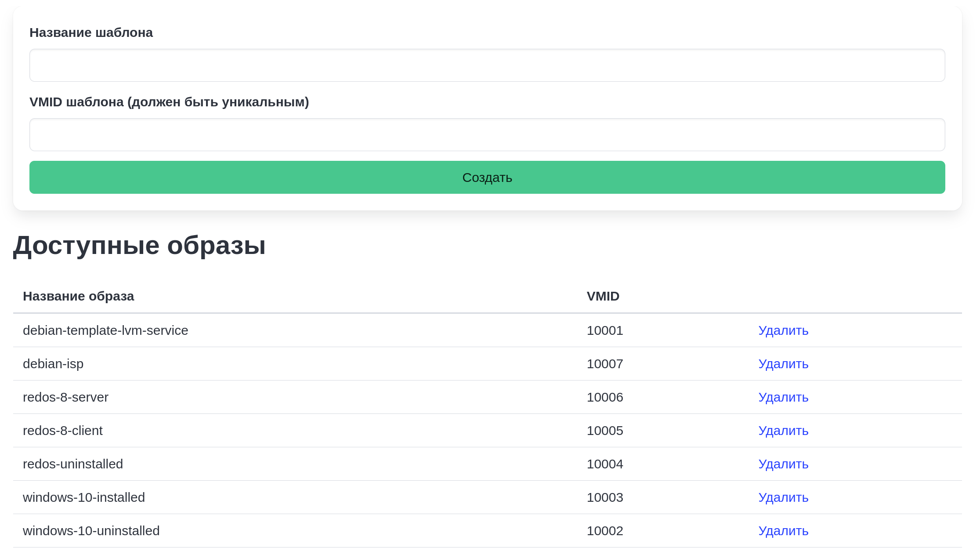This screenshot has width=980, height=551.
Task: Select the debian-isp name cell
Action: click(53, 364)
